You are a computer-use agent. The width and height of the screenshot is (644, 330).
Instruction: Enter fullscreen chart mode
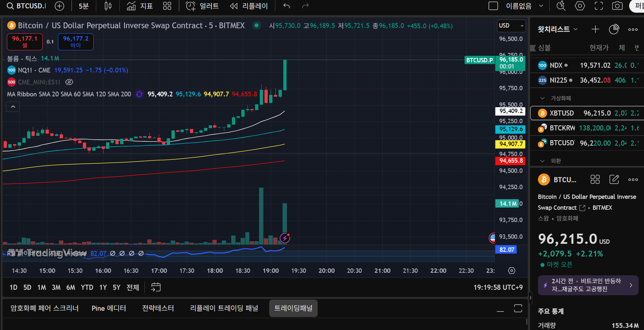point(599,6)
